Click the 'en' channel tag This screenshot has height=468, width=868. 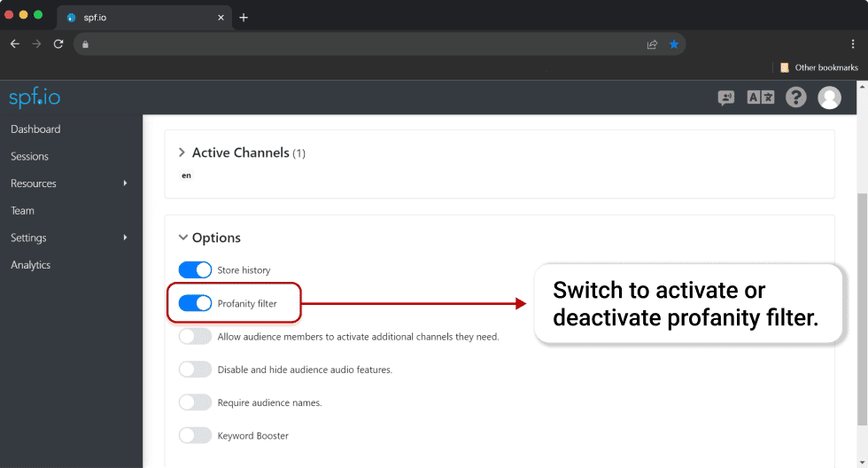tap(187, 175)
